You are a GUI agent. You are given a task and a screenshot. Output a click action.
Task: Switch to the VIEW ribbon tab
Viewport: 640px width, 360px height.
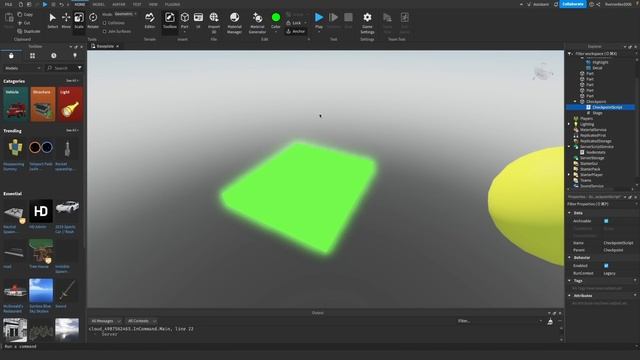(x=153, y=4)
